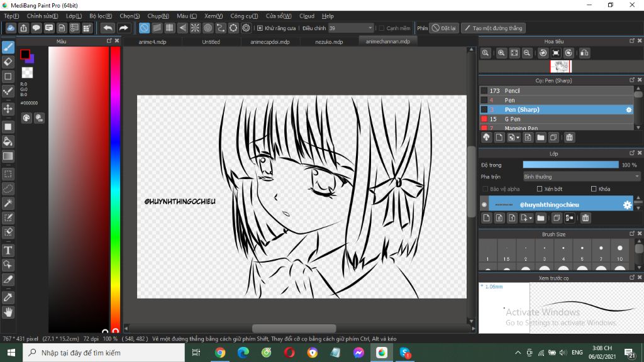
Task: Click the color palette icon under swatches
Action: 26,118
